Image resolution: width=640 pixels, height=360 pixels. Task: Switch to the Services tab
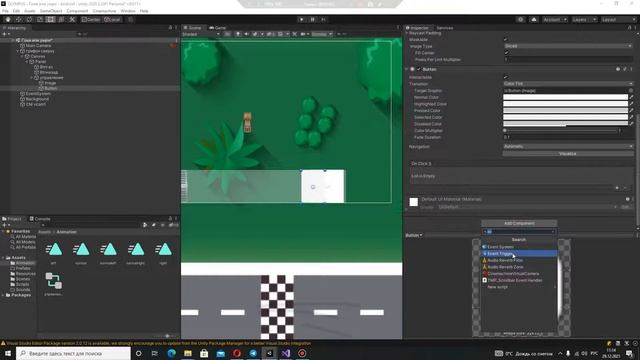coord(444,28)
